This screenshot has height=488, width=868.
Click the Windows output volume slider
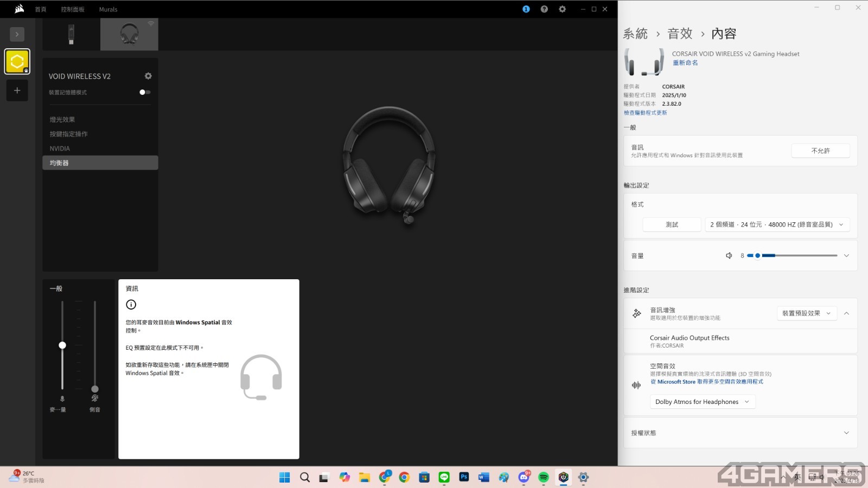(x=792, y=255)
